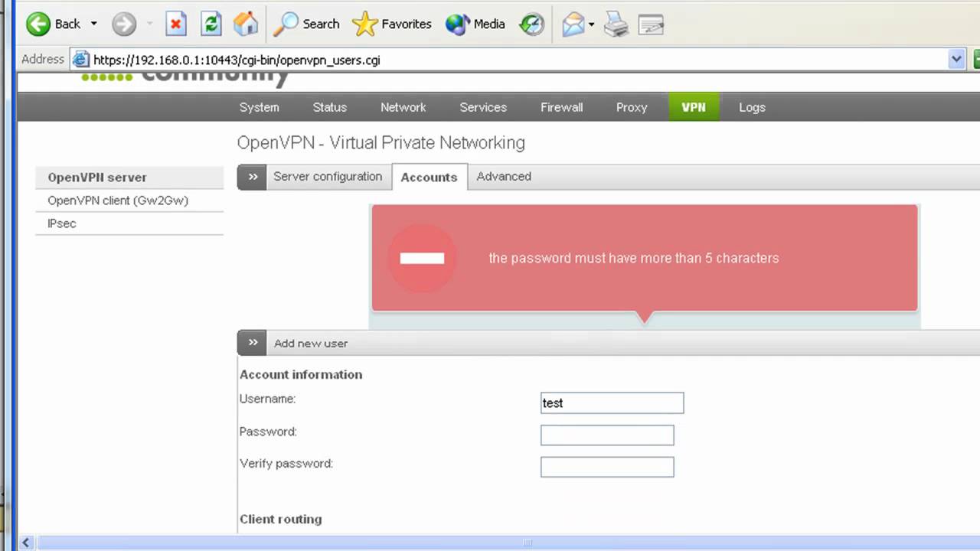Click the Account information heading
This screenshot has width=980, height=551.
pyautogui.click(x=301, y=374)
